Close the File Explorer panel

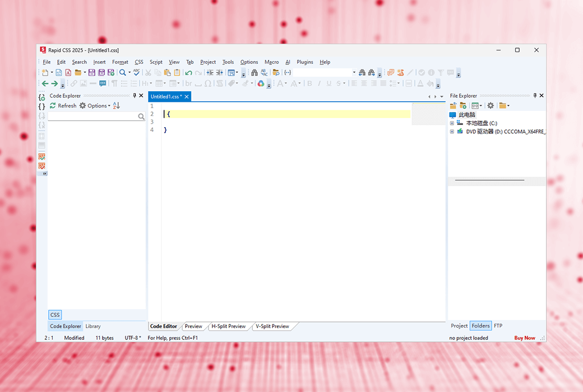(542, 96)
